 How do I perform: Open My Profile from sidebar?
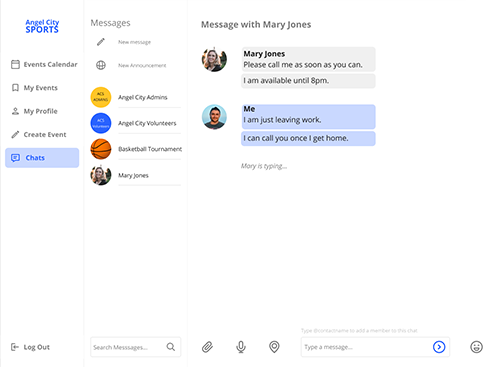[x=35, y=111]
